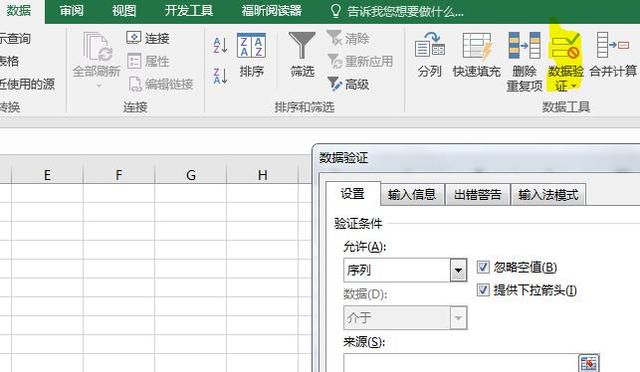640x372 pixels.
Task: Click Flash Fill (快速填充)
Action: pos(477,55)
